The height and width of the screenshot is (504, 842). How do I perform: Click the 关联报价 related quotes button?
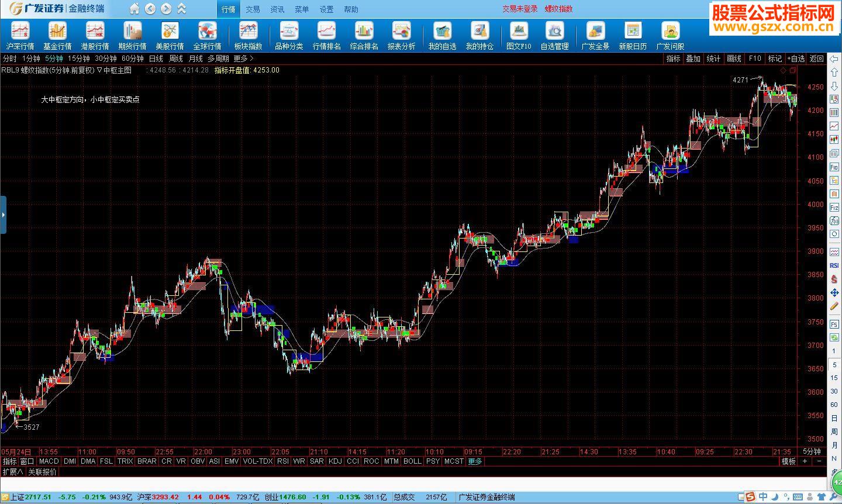pyautogui.click(x=43, y=472)
